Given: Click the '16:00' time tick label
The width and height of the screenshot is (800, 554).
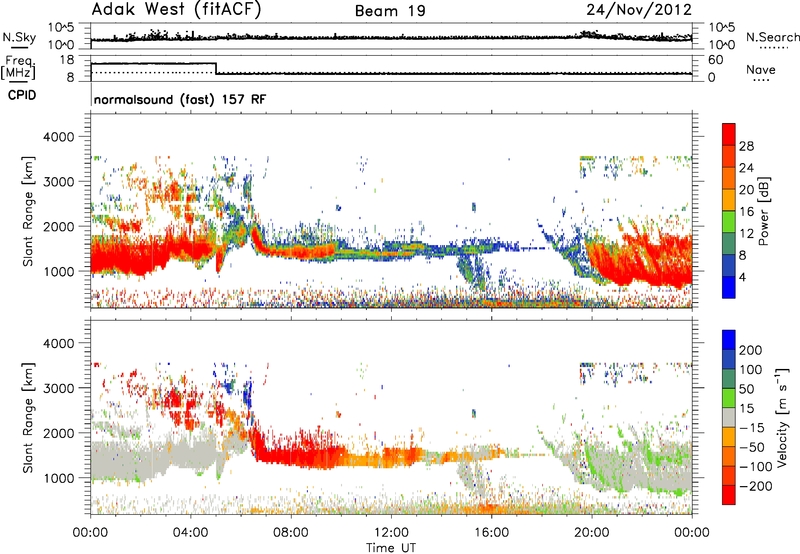Looking at the screenshot, I should click(491, 533).
